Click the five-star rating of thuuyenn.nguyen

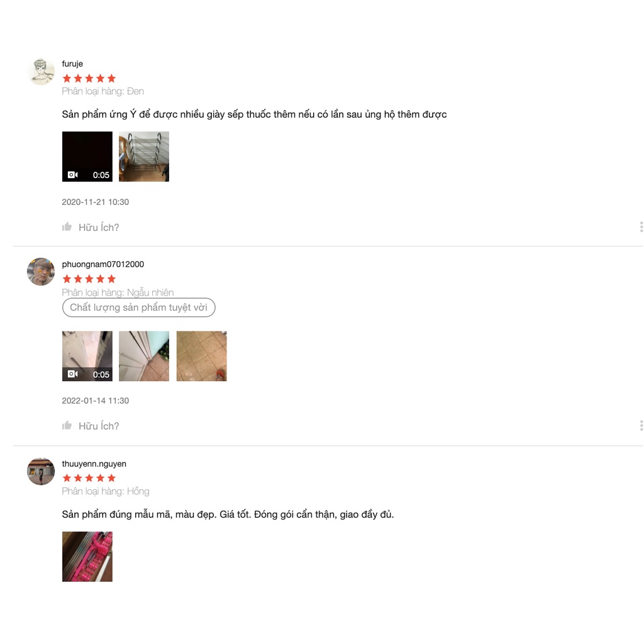(89, 478)
